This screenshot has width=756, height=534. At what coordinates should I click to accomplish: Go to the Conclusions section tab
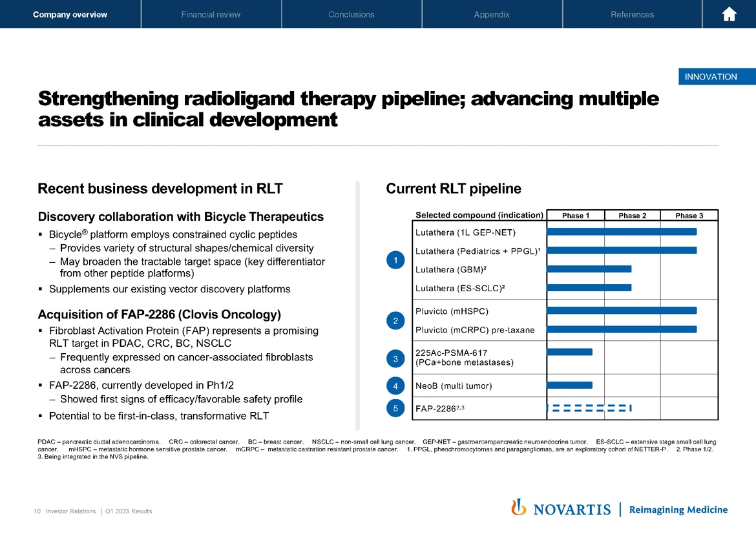(x=351, y=14)
